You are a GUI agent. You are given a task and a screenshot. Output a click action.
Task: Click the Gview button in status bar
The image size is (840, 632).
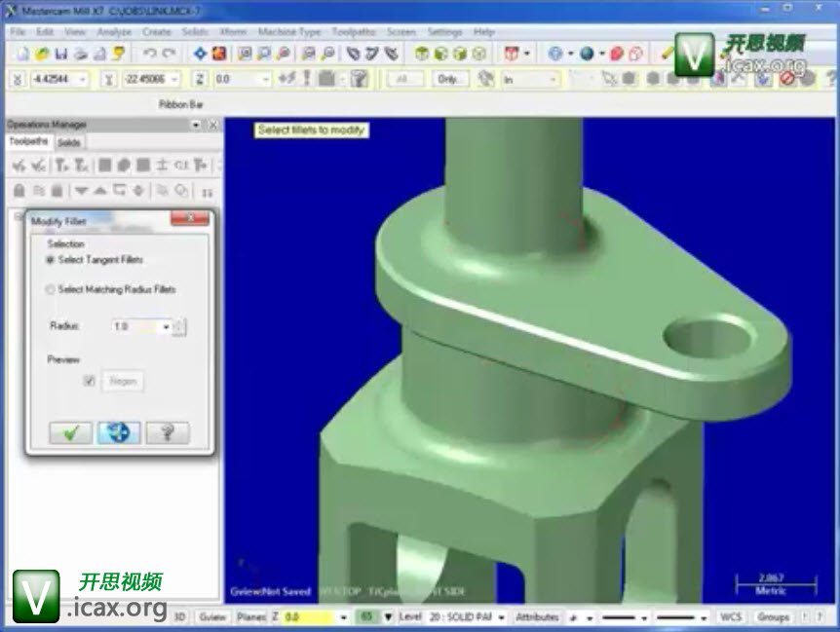[x=212, y=617]
